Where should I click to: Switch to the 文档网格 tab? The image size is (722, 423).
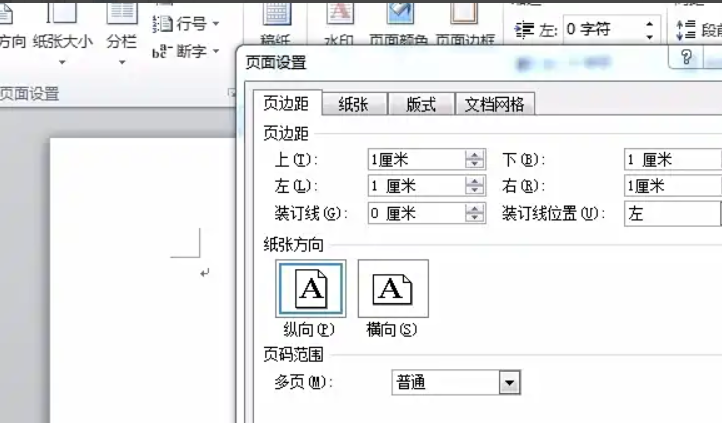click(x=495, y=104)
